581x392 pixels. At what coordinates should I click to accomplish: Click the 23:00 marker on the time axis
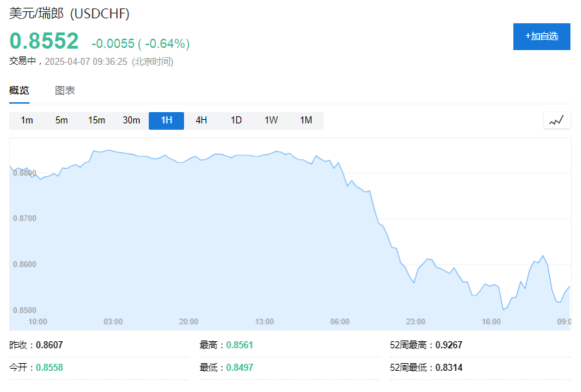[415, 321]
